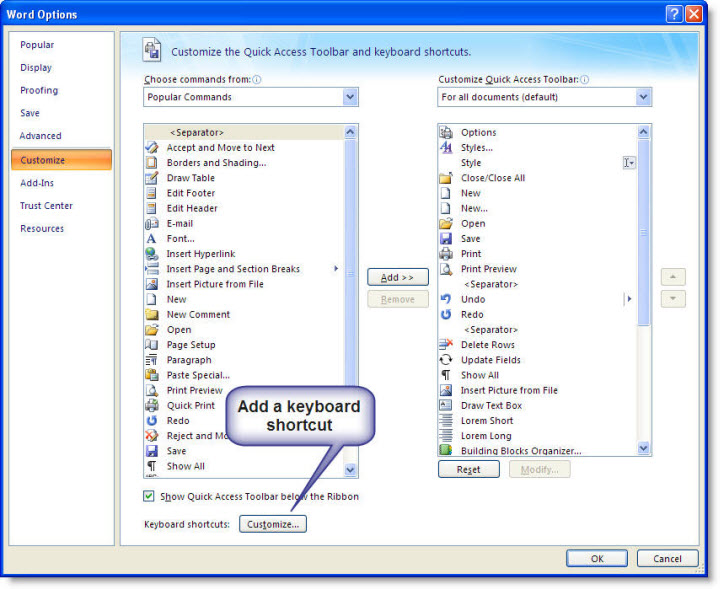
Task: Select the <Separator> item in commands list
Action: [x=244, y=132]
